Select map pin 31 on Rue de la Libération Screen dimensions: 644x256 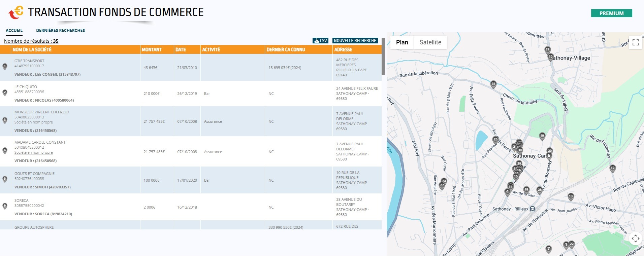click(x=493, y=84)
